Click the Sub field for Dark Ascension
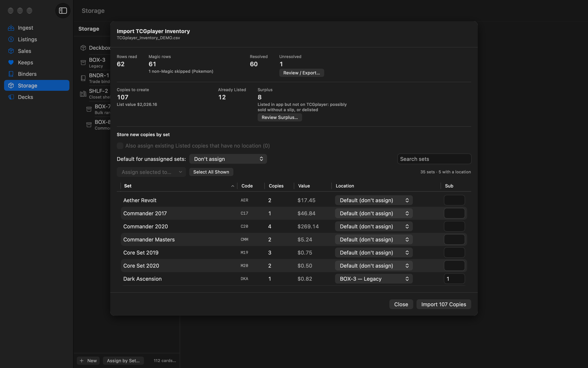 [454, 279]
